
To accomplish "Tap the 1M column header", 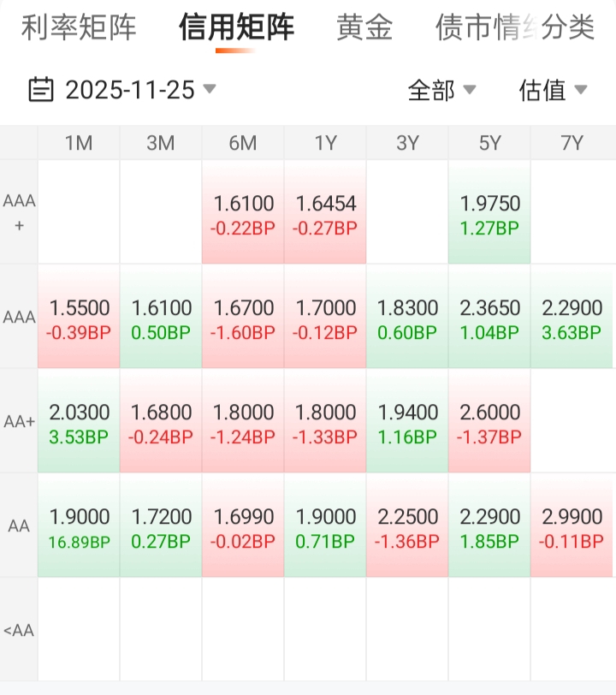I will tap(79, 143).
